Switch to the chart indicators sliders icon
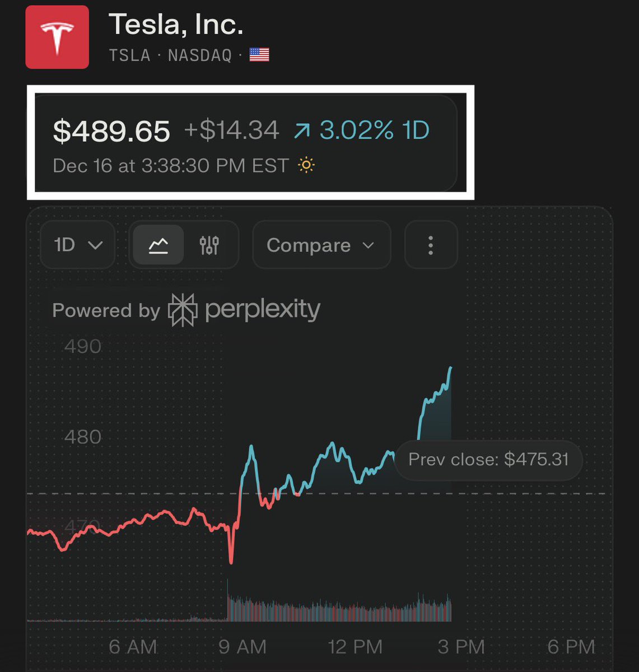639x672 pixels. pyautogui.click(x=209, y=245)
